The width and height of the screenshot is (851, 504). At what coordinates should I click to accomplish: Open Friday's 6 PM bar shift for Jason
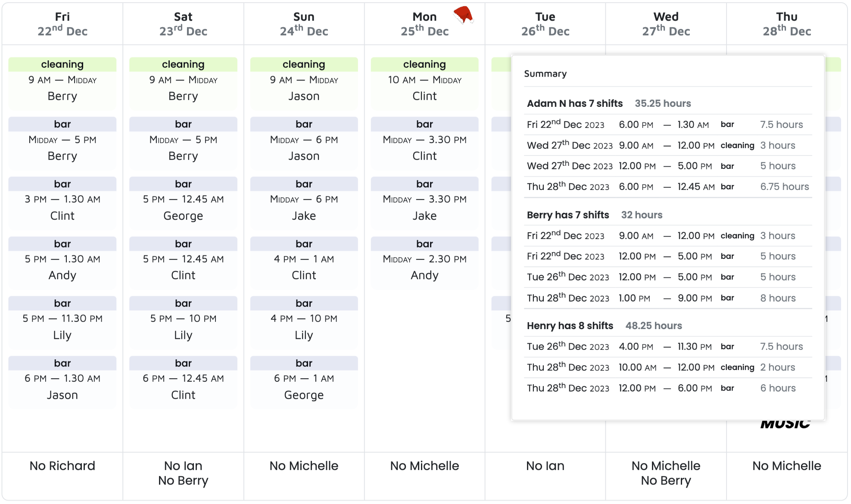tap(62, 382)
